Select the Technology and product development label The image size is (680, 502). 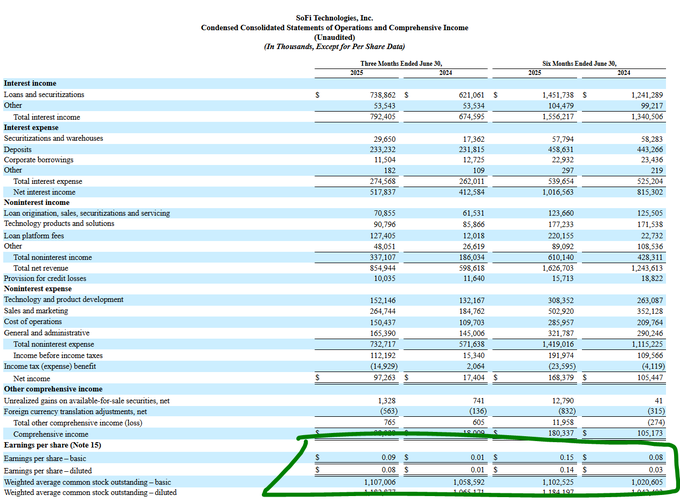point(63,300)
